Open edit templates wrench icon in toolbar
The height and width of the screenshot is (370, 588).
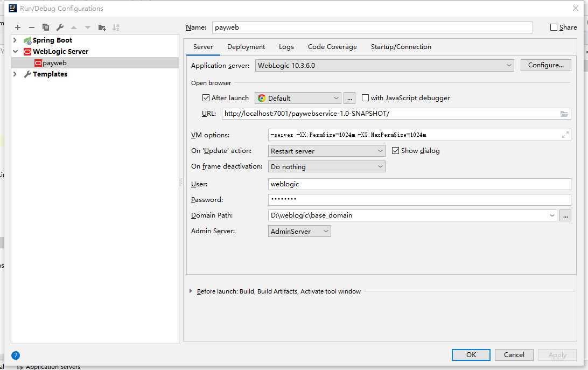(x=60, y=27)
